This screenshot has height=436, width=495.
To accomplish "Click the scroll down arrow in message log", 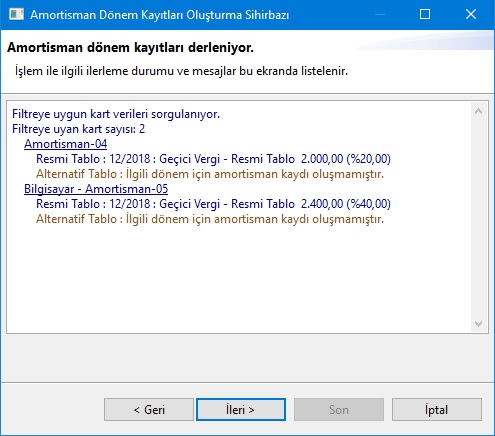I will pyautogui.click(x=478, y=324).
